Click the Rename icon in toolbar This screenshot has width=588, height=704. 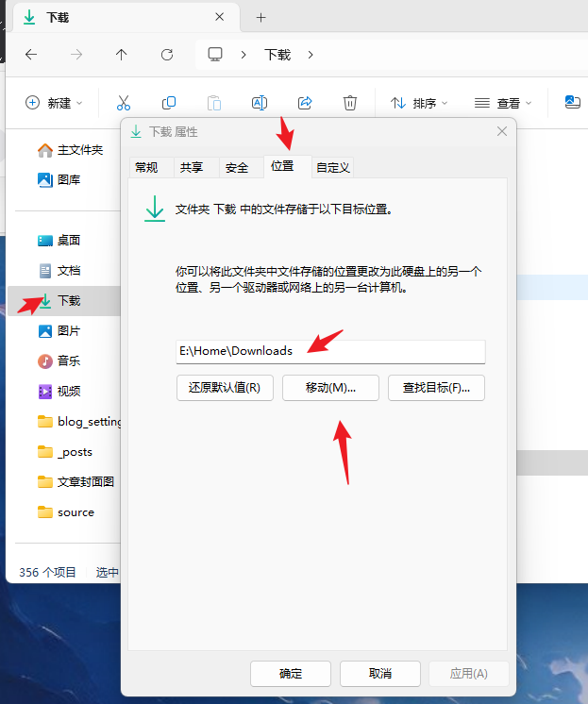pyautogui.click(x=259, y=103)
